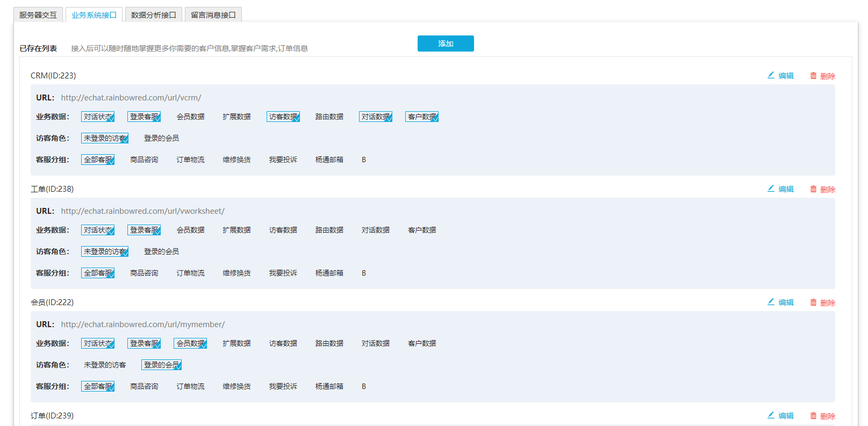The width and height of the screenshot is (868, 426).
Task: Deselect 会员数据 in the 会员(ID:222) section
Action: pyautogui.click(x=190, y=343)
